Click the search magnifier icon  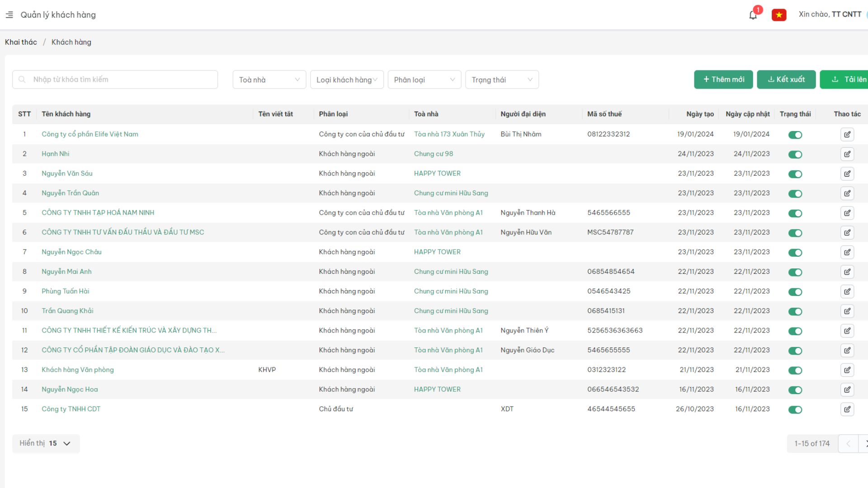[22, 80]
